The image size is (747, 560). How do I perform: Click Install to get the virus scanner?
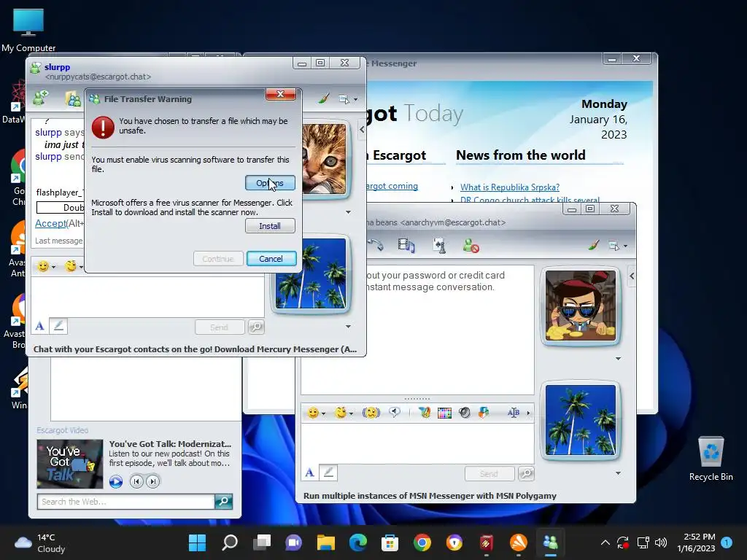(x=270, y=226)
